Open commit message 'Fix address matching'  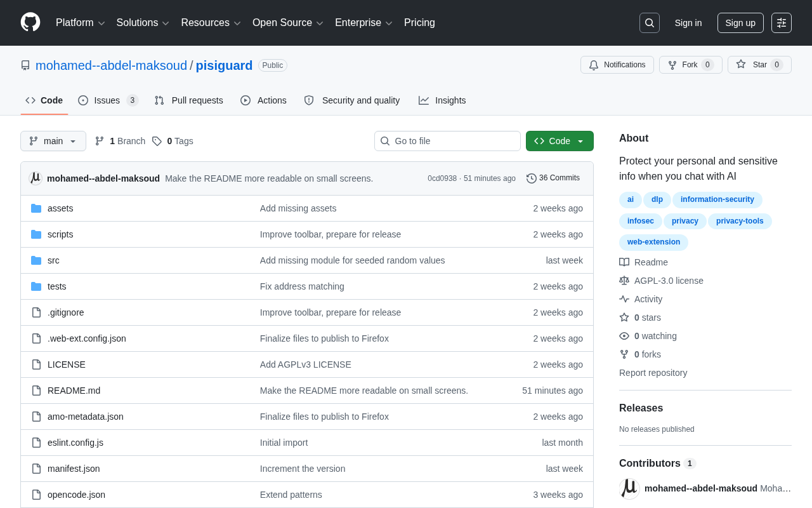tap(302, 286)
